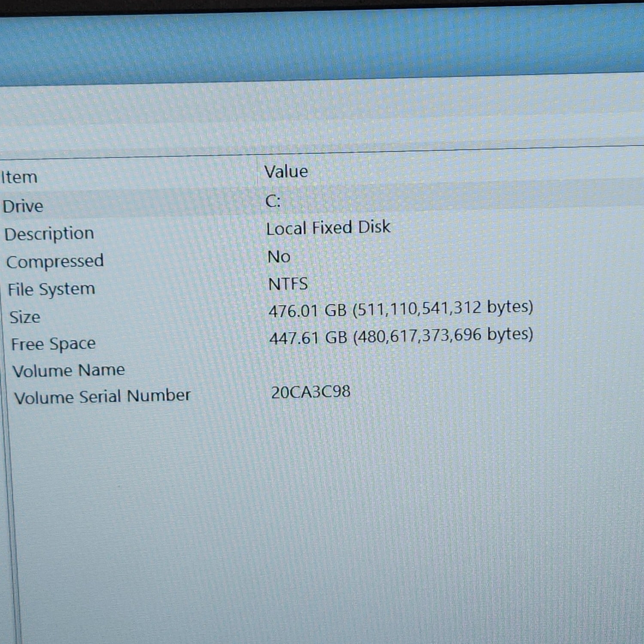Screen dimensions: 644x644
Task: Click the 20CA3C98 serial number value
Action: (x=311, y=392)
